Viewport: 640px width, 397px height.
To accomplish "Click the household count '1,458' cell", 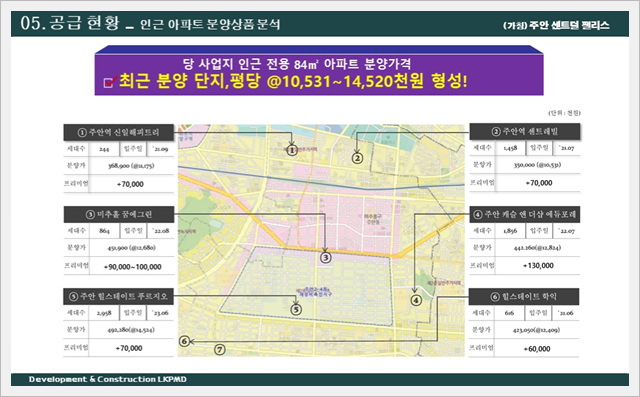I will pyautogui.click(x=510, y=149).
